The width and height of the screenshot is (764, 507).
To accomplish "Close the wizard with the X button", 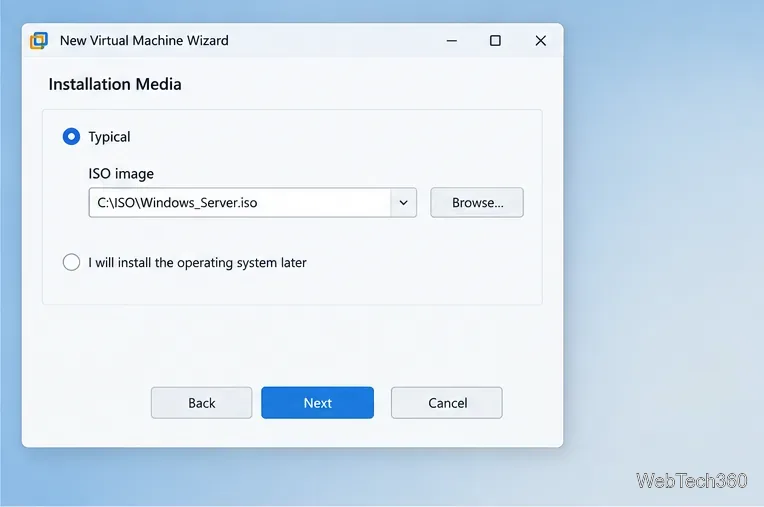I will (x=541, y=40).
